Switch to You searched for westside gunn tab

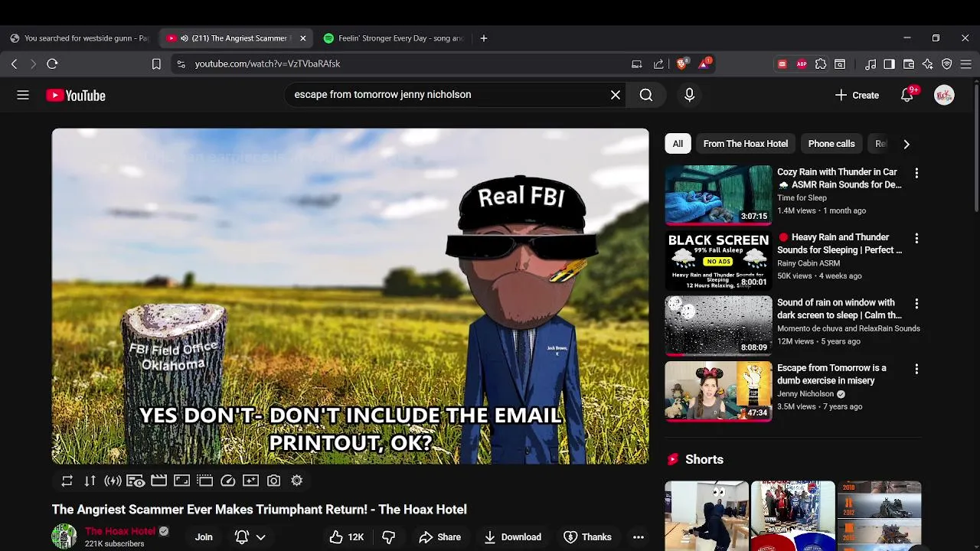point(80,38)
